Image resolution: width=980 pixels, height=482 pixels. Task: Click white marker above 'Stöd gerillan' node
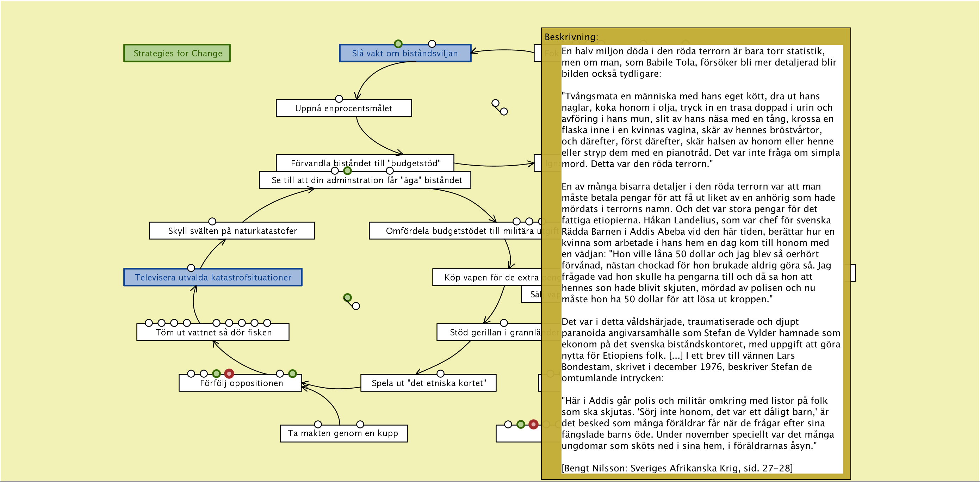(504, 323)
